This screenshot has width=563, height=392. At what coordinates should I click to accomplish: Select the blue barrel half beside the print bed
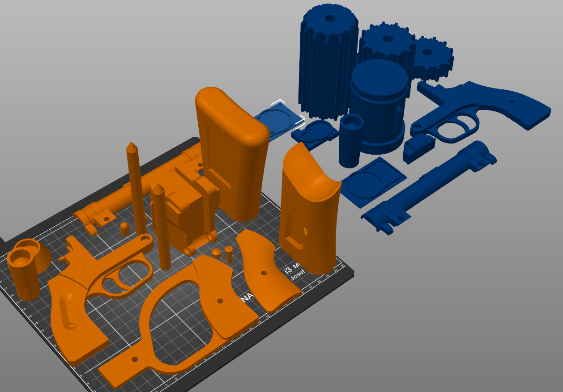[427, 188]
